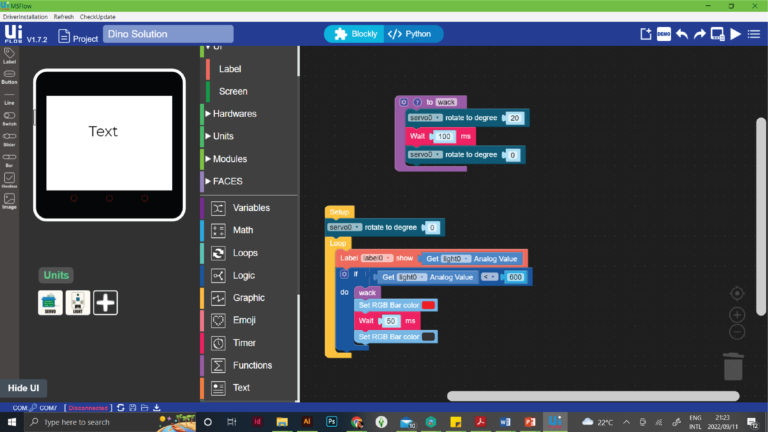The width and height of the screenshot is (768, 432).
Task: Click the red RGB Bar color swatch
Action: click(428, 305)
